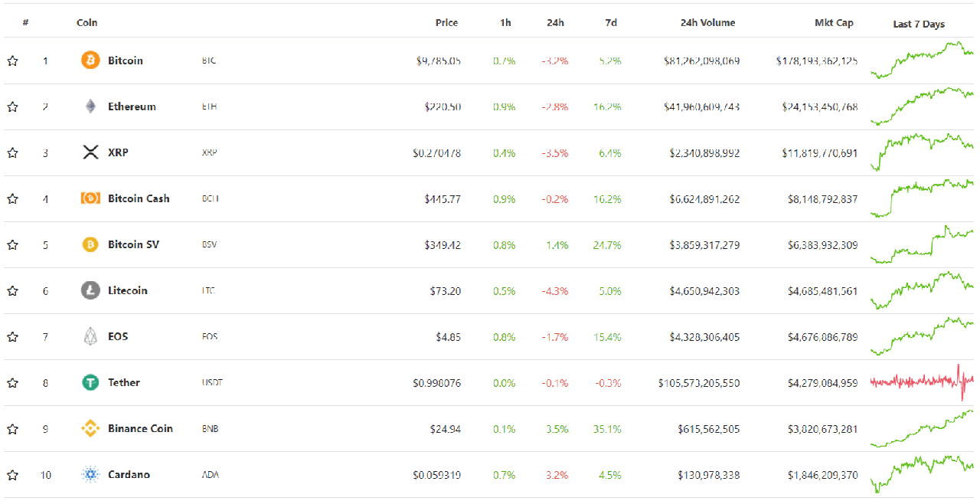Viewport: 980px width, 501px height.
Task: Sort by the 24h Volume header
Action: click(707, 22)
